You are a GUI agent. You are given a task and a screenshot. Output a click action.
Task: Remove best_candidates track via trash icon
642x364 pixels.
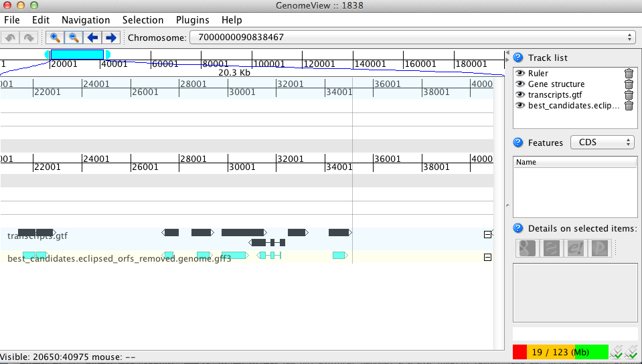tap(629, 106)
